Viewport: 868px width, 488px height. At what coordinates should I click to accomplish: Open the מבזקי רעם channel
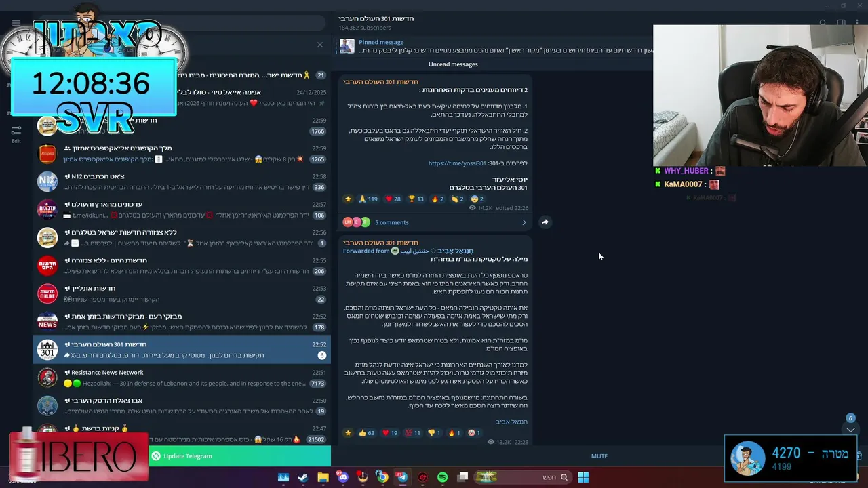tap(182, 321)
